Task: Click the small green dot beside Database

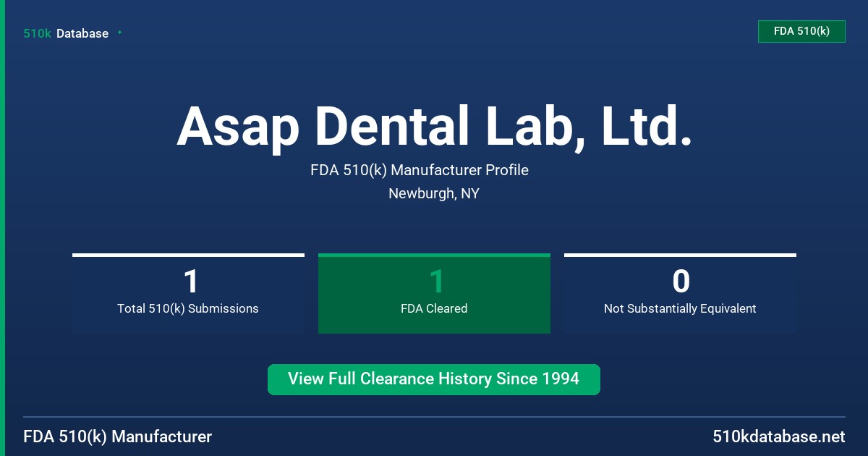Action: [x=119, y=33]
